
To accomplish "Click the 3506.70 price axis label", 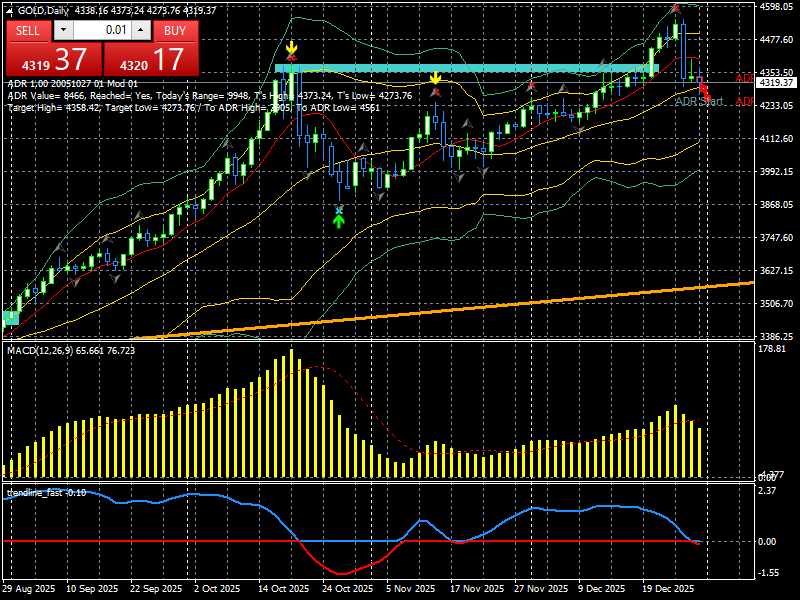I will 777,303.
